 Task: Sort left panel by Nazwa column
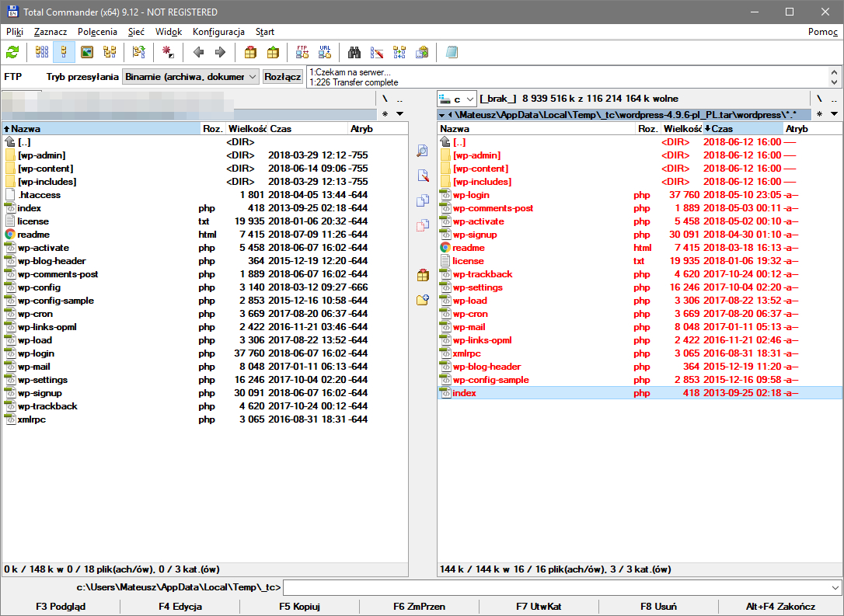101,129
